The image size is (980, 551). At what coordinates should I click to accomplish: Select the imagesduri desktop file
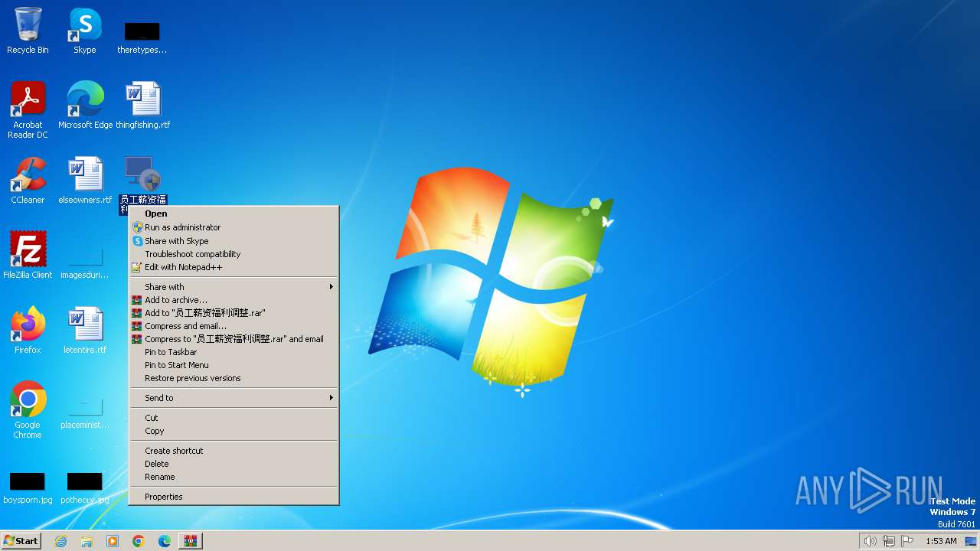click(85, 262)
